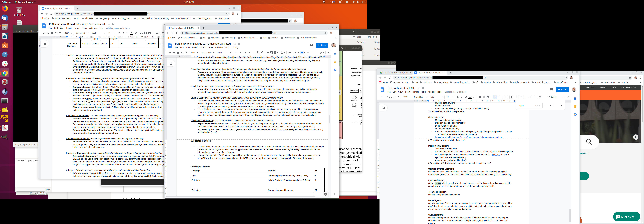Toggle Right align button in toolbar
The width and height of the screenshot is (644, 224).
pos(503,97)
